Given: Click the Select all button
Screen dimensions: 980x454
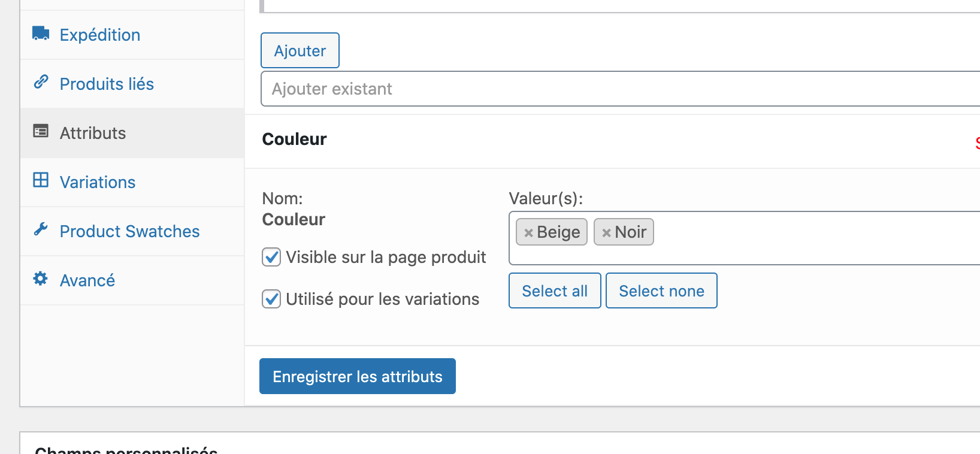Looking at the screenshot, I should click(x=555, y=291).
